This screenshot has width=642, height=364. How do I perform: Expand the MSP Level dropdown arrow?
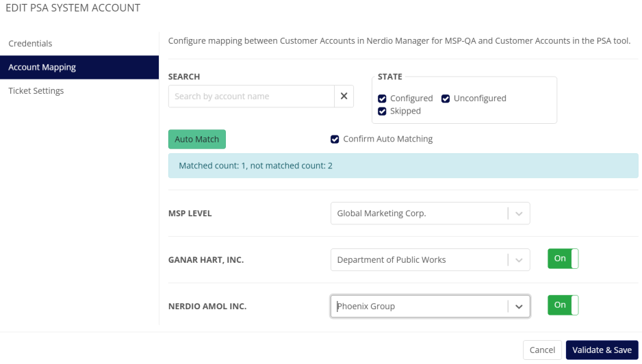point(519,213)
